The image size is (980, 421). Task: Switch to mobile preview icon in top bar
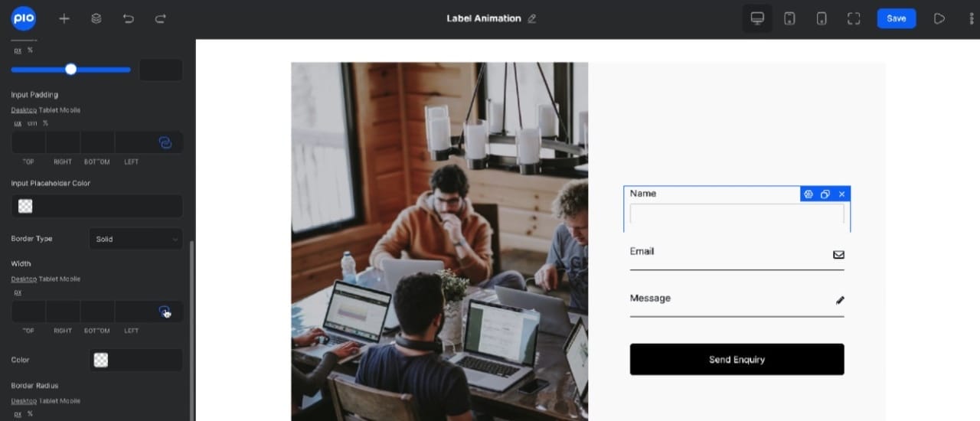(x=822, y=18)
